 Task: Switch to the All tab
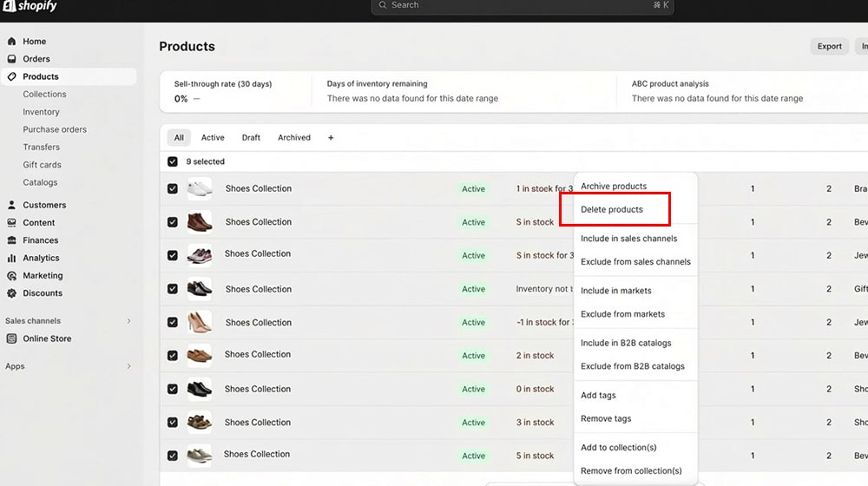point(179,138)
